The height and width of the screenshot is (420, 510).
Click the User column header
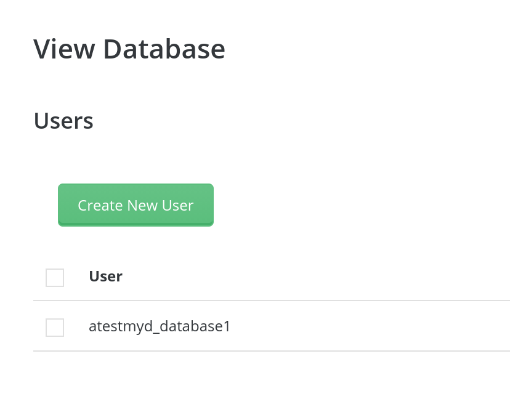(x=105, y=277)
